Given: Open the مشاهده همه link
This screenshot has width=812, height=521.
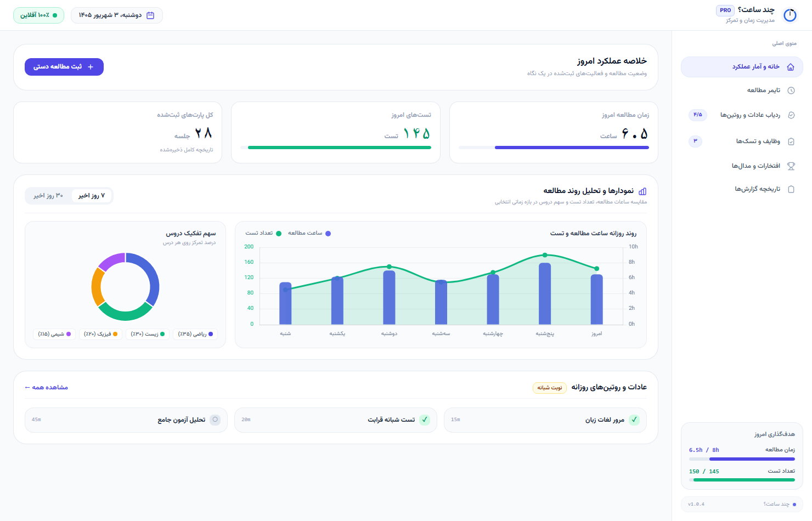Looking at the screenshot, I should (x=47, y=388).
